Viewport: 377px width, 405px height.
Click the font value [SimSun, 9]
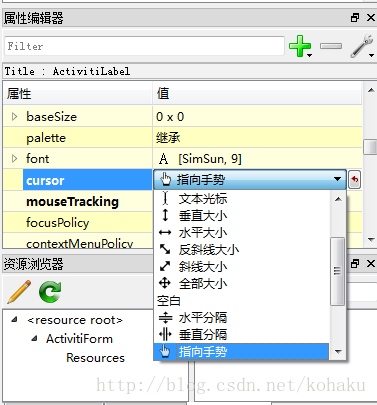coord(210,159)
